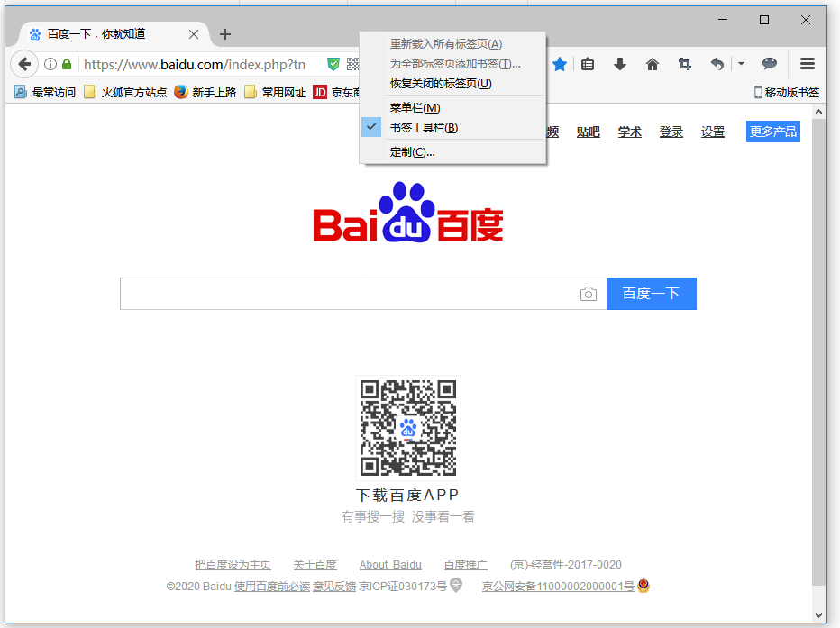Click the library clipboard icon

(x=587, y=64)
